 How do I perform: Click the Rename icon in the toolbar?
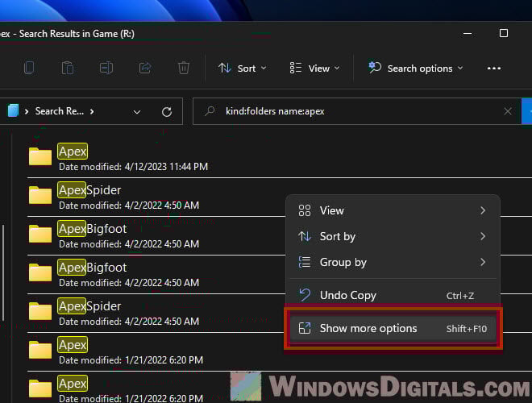pos(106,68)
